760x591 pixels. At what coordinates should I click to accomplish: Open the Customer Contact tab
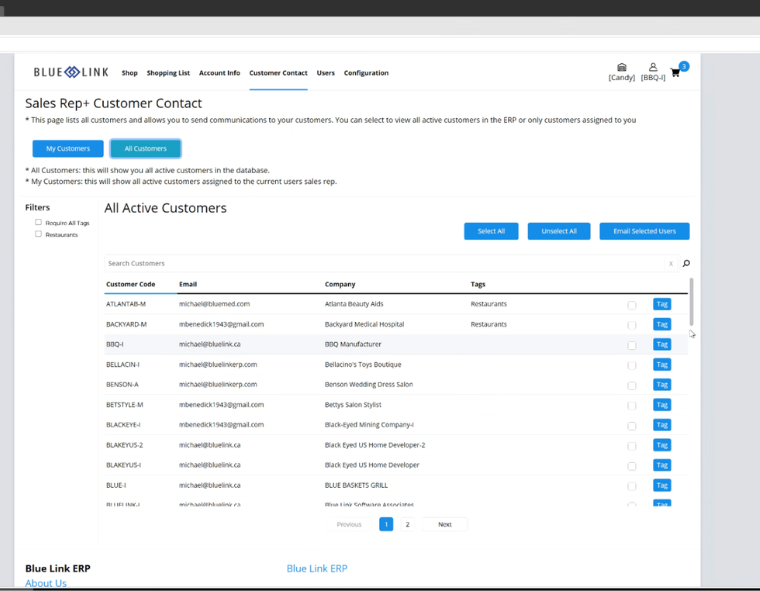coord(278,73)
